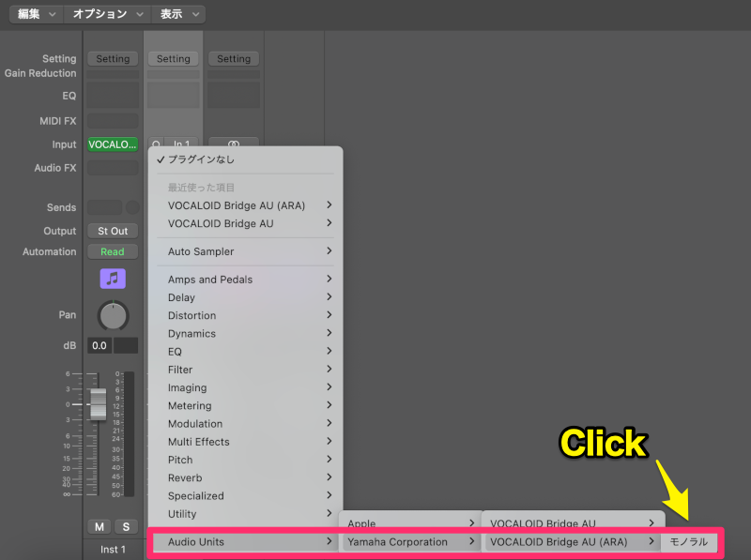Select VOCALOID Bridge AU (ARA) under Yamaha Corporation
The height and width of the screenshot is (560, 751).
[x=573, y=542]
